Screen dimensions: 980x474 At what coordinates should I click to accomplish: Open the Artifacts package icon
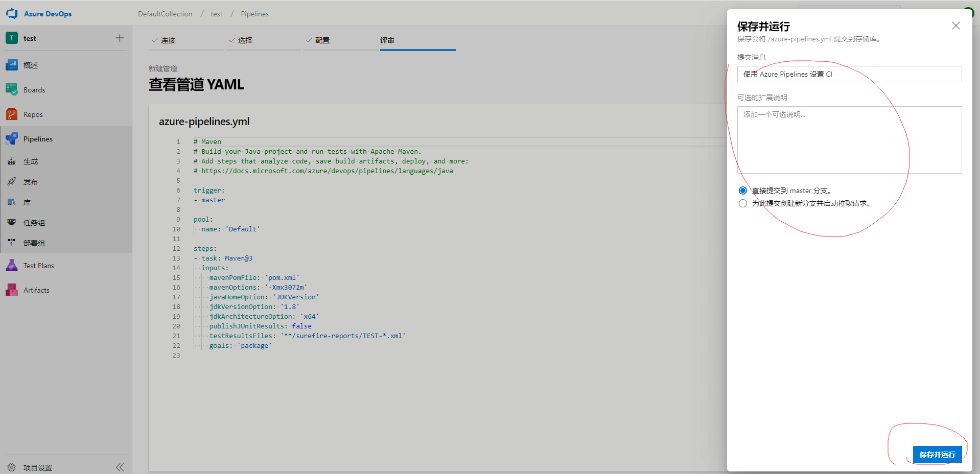click(12, 290)
